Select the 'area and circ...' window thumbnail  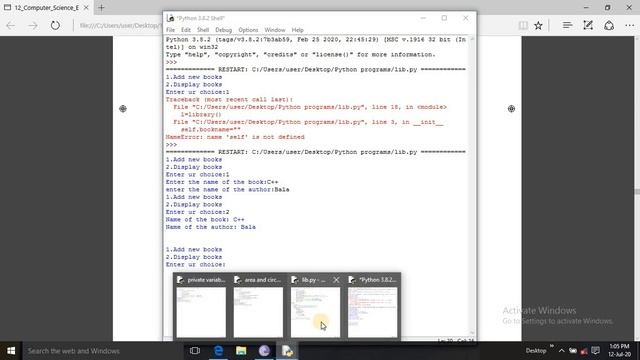pos(258,307)
